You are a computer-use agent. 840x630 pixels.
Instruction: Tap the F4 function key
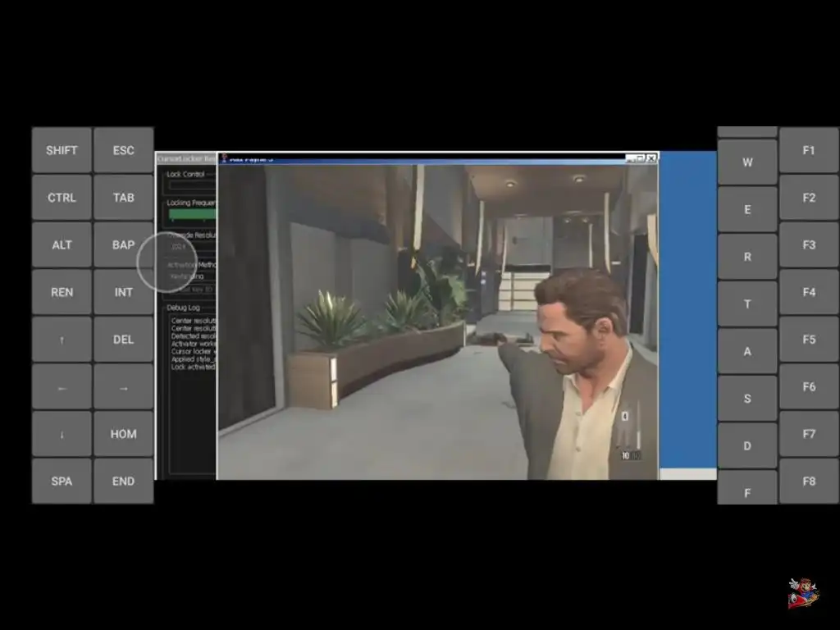[x=809, y=292]
